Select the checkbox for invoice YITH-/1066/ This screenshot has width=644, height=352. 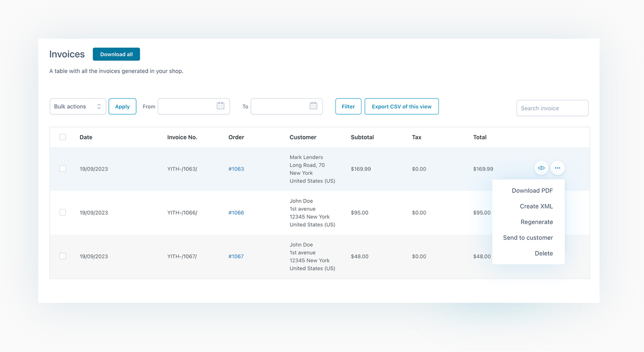[62, 212]
